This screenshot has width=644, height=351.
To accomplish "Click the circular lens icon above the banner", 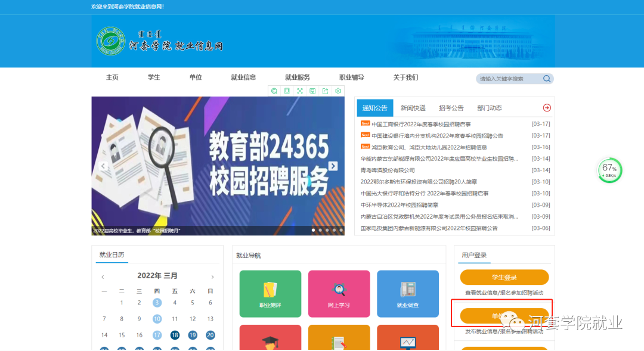I will coord(274,91).
